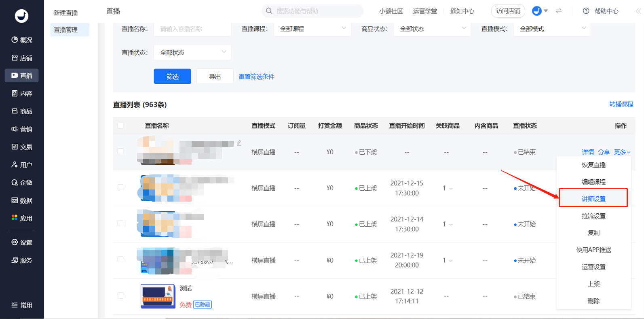
Task: Go to 设置 settings gear in sidebar
Action: pos(15,242)
